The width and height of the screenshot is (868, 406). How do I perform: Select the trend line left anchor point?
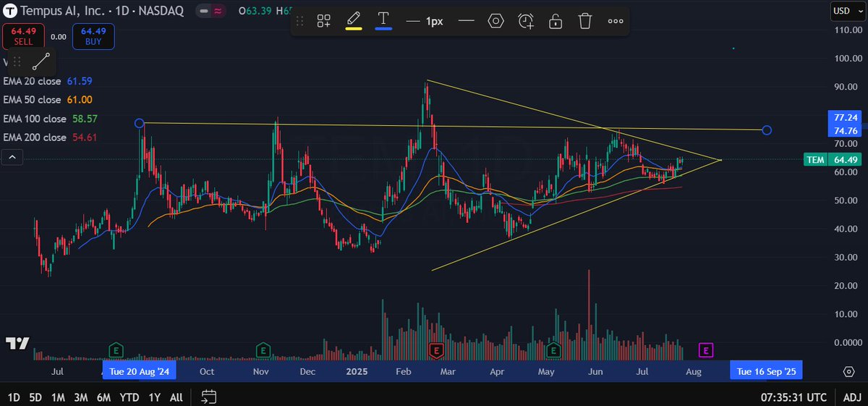click(x=140, y=123)
